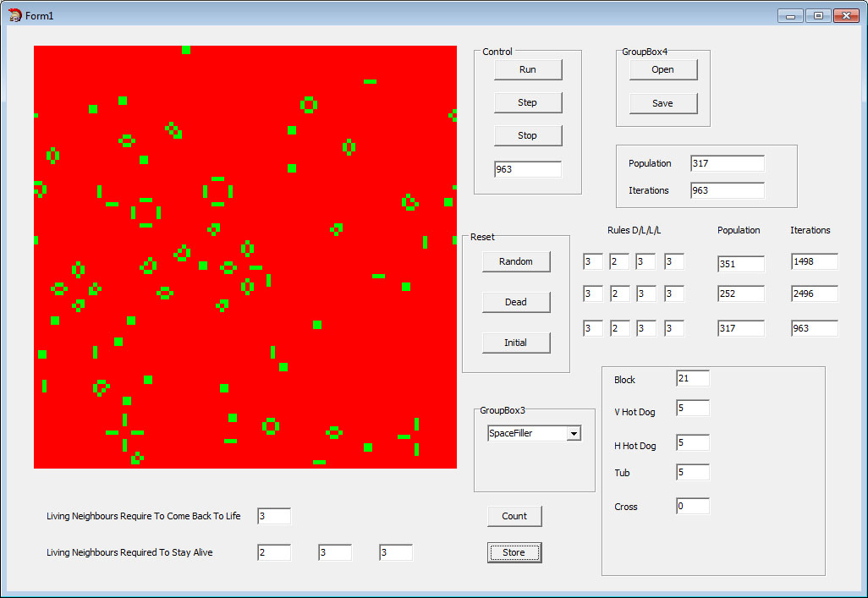Click the Count button
The width and height of the screenshot is (868, 598).
click(x=514, y=516)
